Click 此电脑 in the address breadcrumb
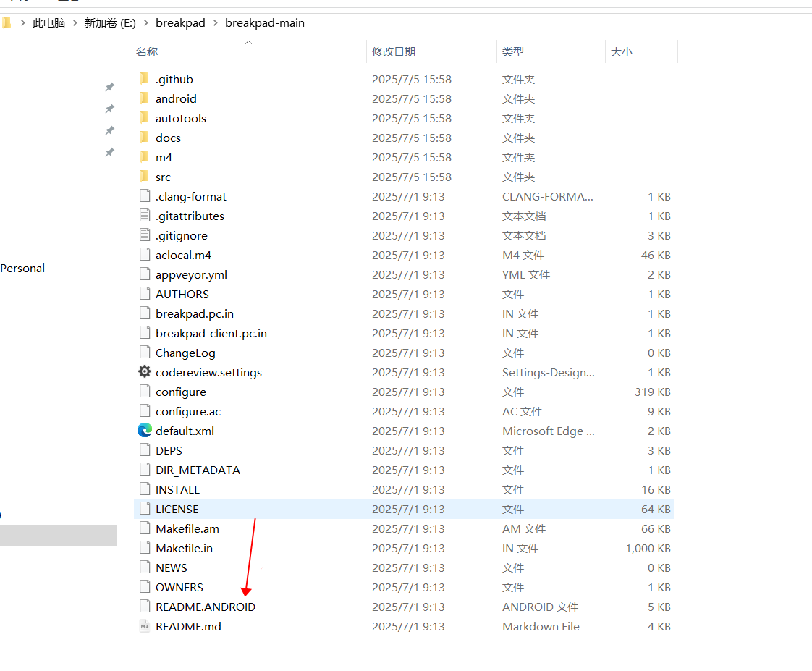 [x=48, y=22]
